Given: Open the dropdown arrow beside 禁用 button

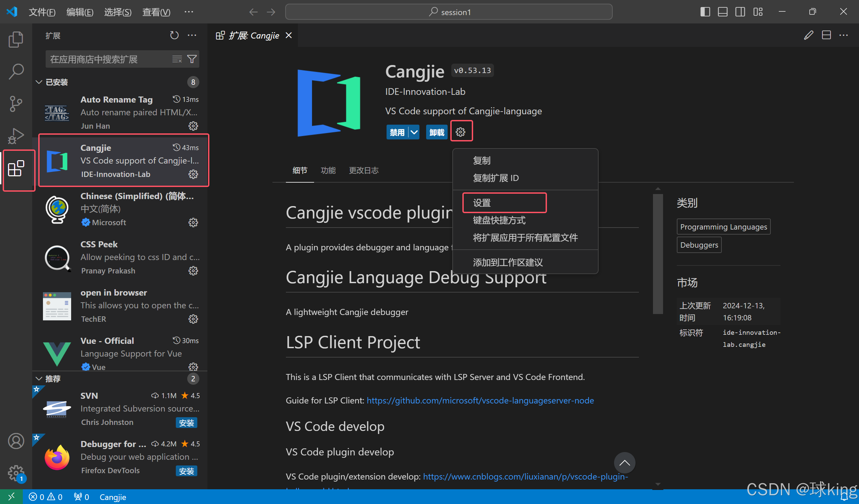Looking at the screenshot, I should coord(414,132).
